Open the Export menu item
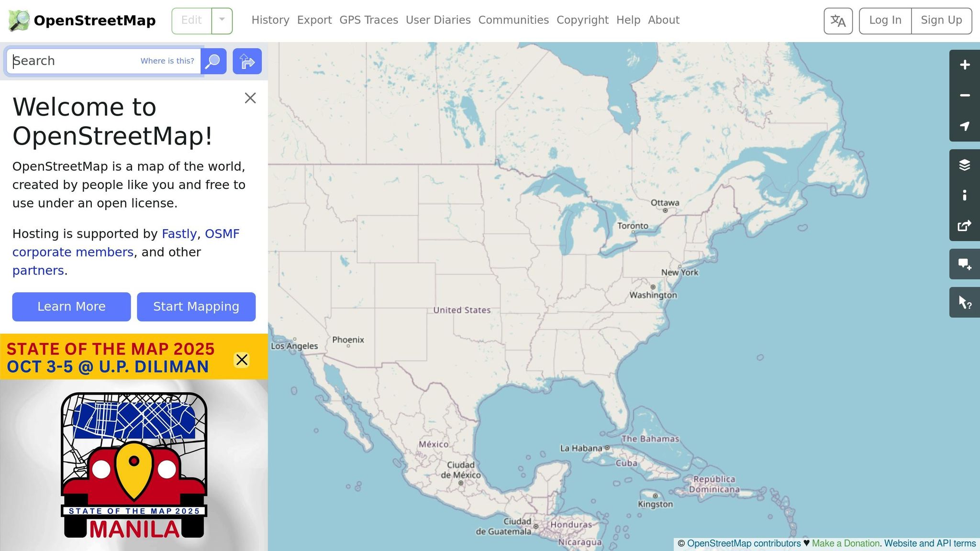The width and height of the screenshot is (980, 551). pos(314,20)
